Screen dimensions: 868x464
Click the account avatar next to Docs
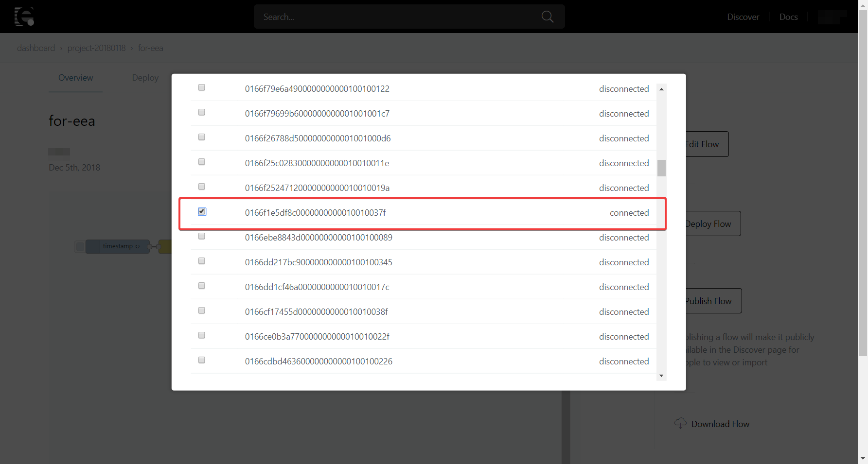831,17
